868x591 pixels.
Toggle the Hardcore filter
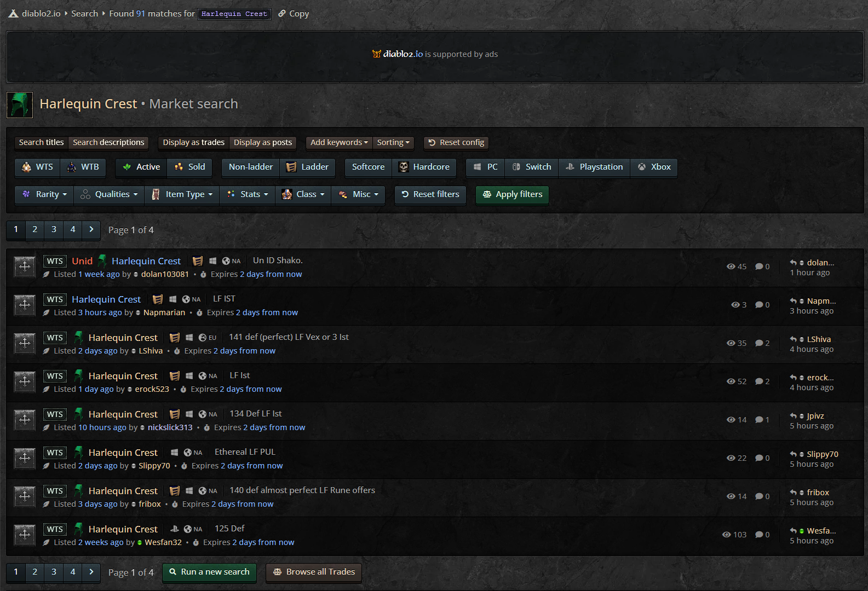(x=424, y=167)
